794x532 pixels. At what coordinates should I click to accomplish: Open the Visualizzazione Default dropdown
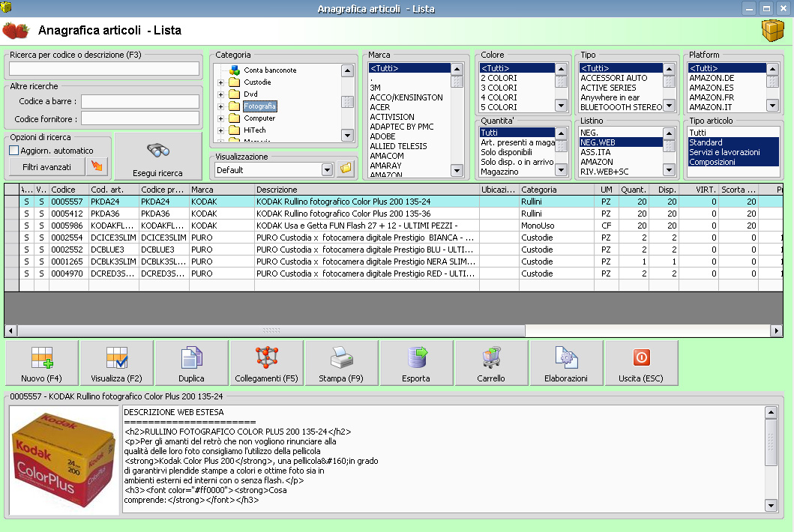(x=328, y=170)
